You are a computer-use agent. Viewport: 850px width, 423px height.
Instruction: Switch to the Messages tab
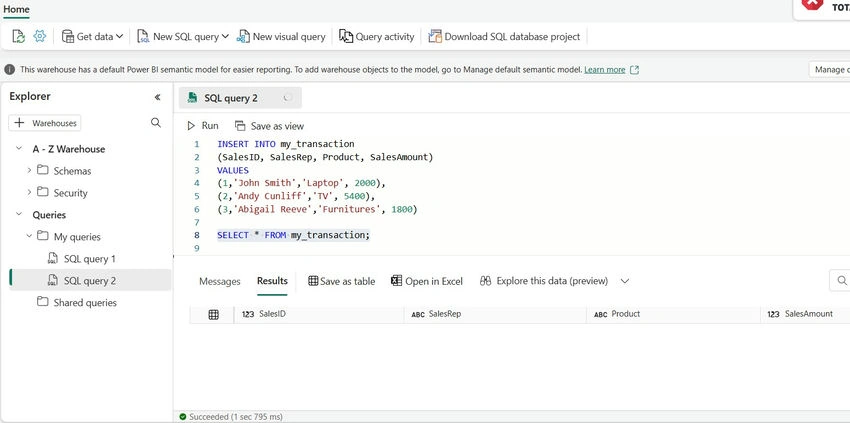(220, 281)
